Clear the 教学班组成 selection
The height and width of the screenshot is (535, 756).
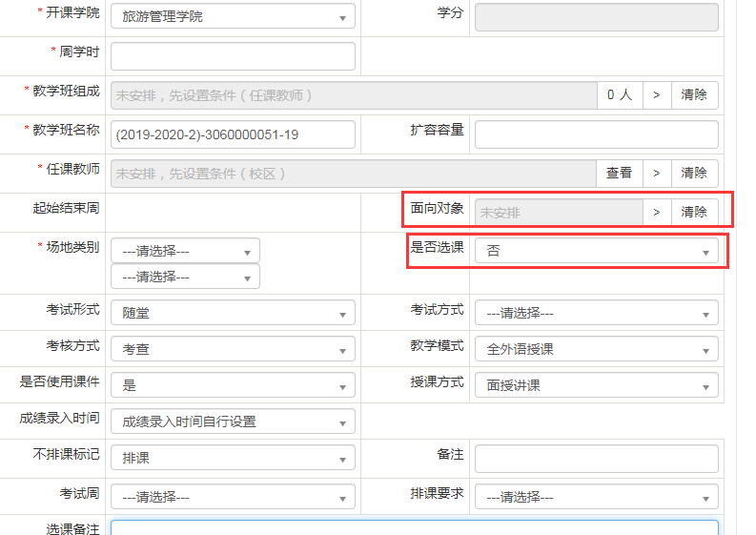(694, 95)
